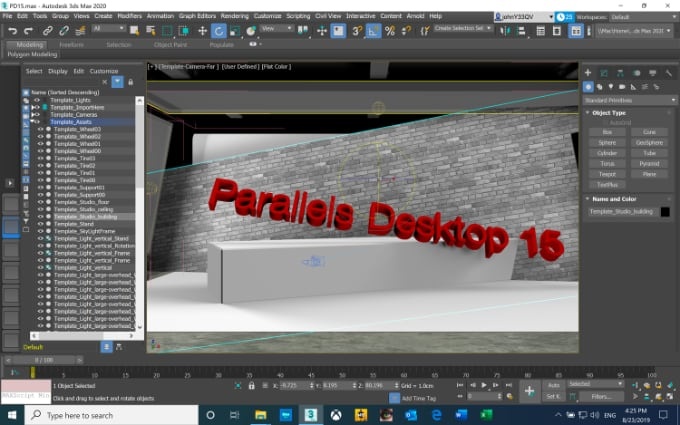Open the Graph Editors menu
This screenshot has width=680, height=425.
pyautogui.click(x=197, y=16)
